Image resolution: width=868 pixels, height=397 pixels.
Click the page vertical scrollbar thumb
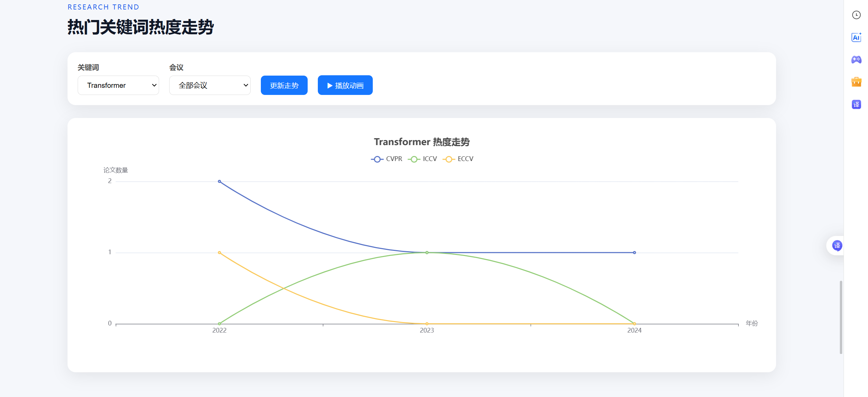click(x=841, y=317)
